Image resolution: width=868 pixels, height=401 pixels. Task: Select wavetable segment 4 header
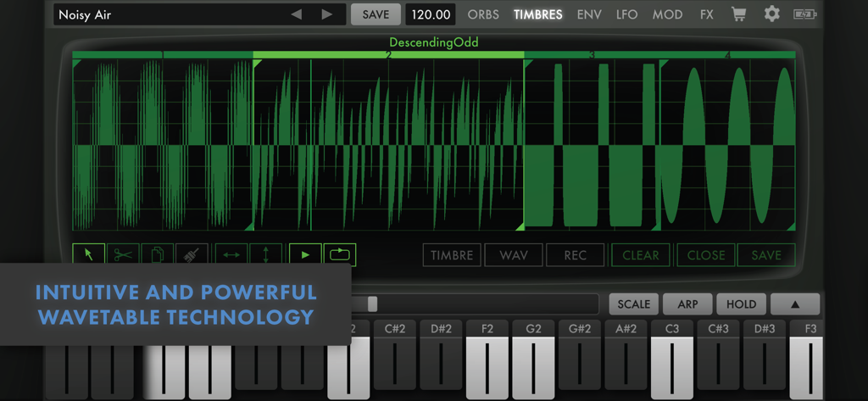point(727,55)
